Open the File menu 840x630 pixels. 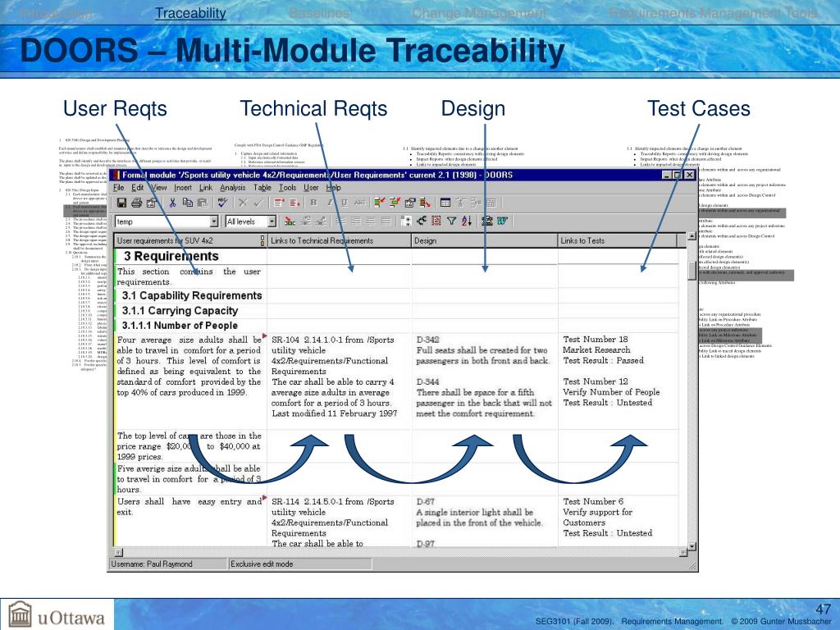pos(118,188)
